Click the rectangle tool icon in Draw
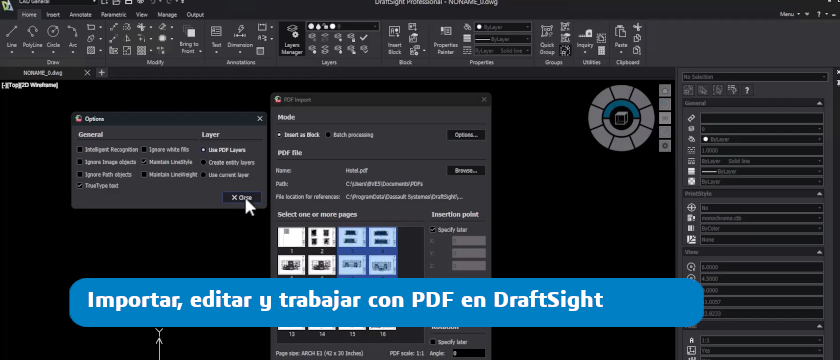The height and width of the screenshot is (360, 840). (91, 27)
